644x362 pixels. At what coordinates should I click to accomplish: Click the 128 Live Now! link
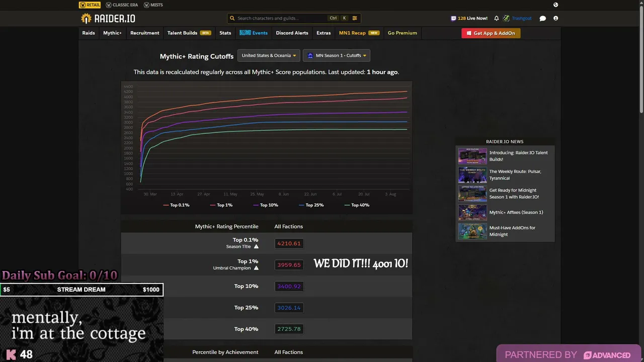tap(472, 18)
